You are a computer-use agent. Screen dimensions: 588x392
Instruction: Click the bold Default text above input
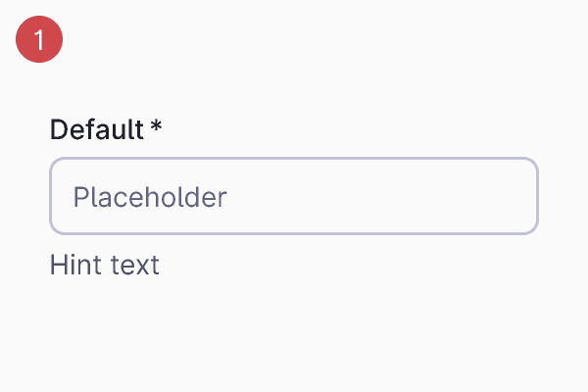(x=96, y=129)
